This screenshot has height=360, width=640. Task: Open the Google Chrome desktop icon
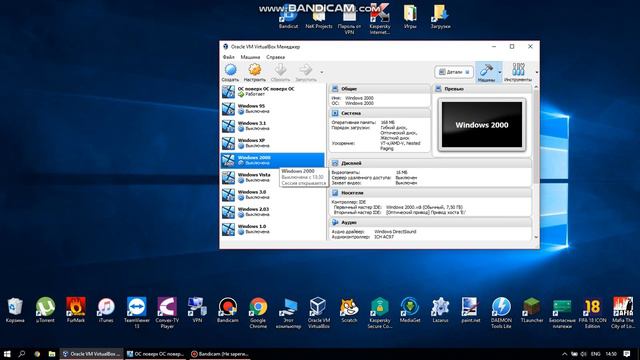tap(258, 313)
